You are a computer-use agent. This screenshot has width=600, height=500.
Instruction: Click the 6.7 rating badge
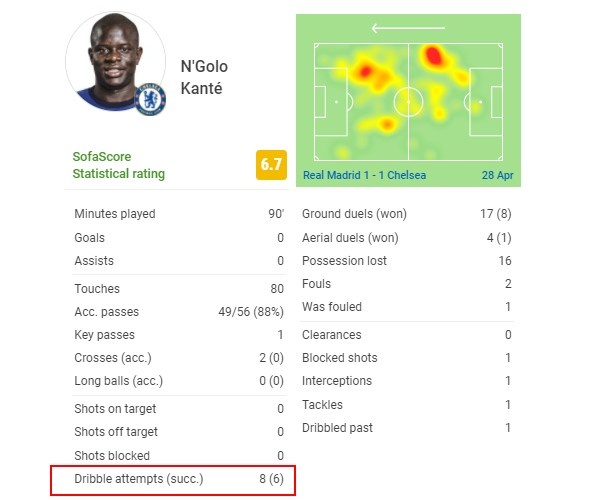tap(271, 165)
